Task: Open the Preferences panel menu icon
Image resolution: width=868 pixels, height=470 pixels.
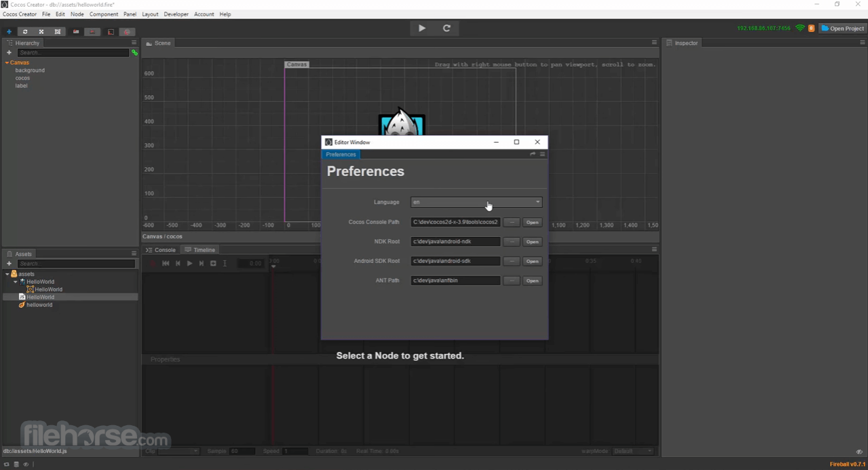Action: [x=542, y=154]
